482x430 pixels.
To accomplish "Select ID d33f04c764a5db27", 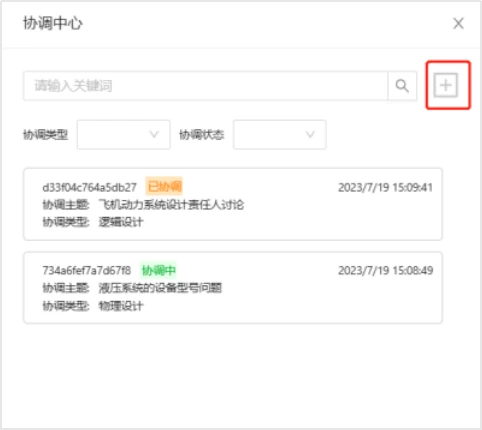I will (x=89, y=187).
